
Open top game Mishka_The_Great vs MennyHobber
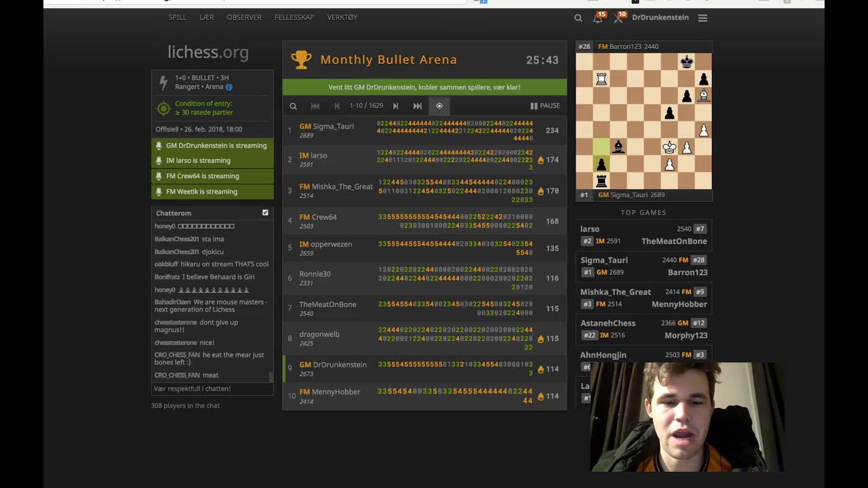click(644, 298)
